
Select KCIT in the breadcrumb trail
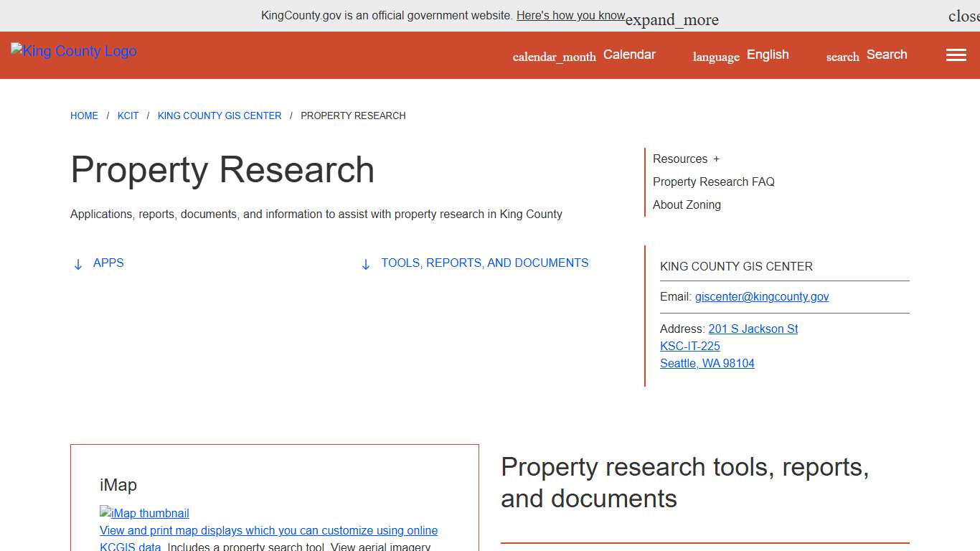coord(128,116)
